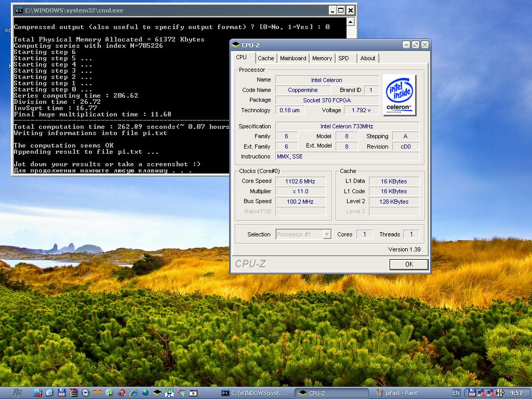Minimize the CPU-Z window

click(x=406, y=45)
